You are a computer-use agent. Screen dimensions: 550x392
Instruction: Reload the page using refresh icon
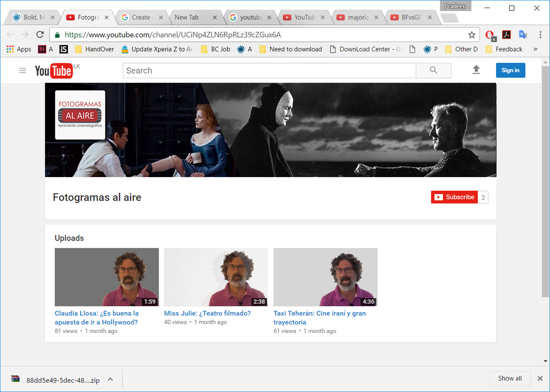pos(40,35)
